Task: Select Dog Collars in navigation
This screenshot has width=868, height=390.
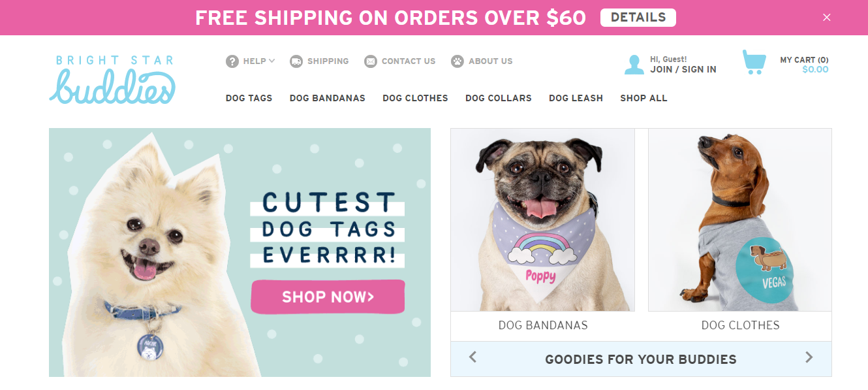Action: [x=499, y=98]
